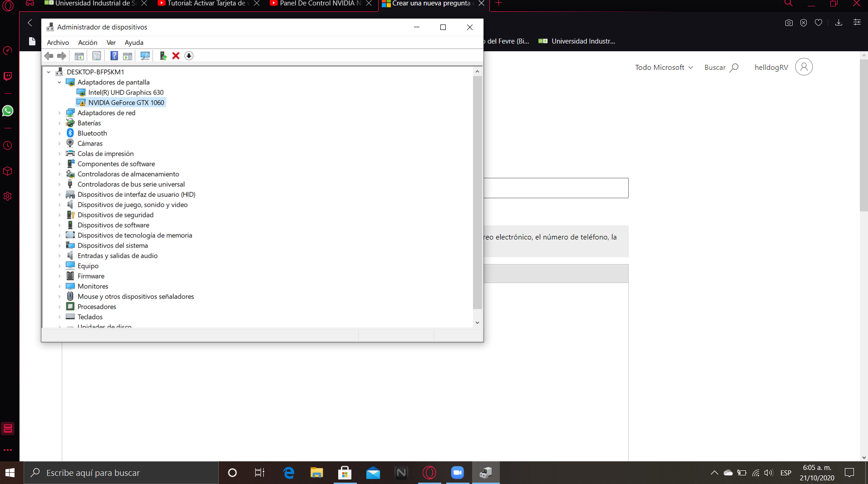This screenshot has width=868, height=484.
Task: Click the red X Uninstall device icon
Action: (176, 56)
